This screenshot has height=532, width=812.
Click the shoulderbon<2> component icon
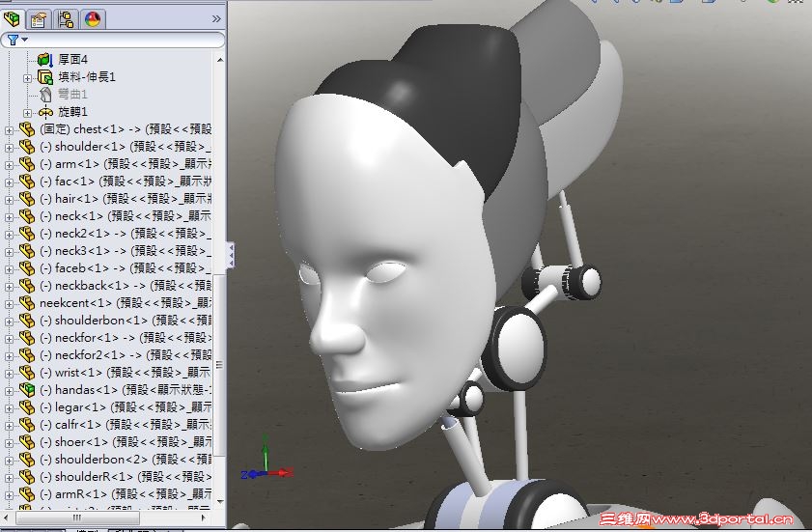coord(26,460)
